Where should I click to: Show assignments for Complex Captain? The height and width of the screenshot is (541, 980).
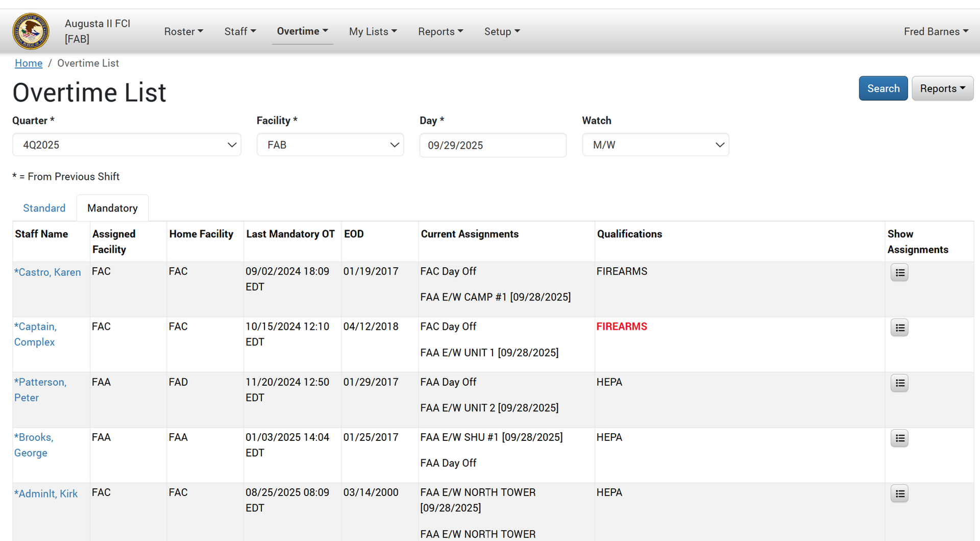tap(899, 328)
